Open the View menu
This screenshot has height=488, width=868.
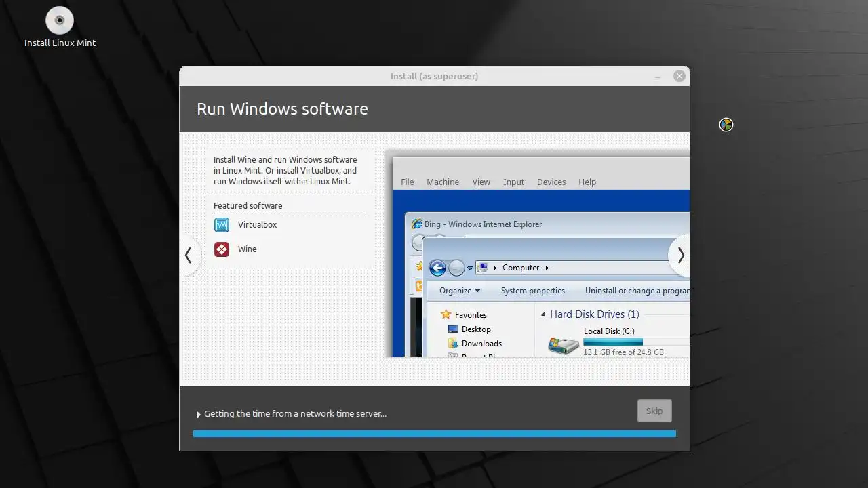481,182
